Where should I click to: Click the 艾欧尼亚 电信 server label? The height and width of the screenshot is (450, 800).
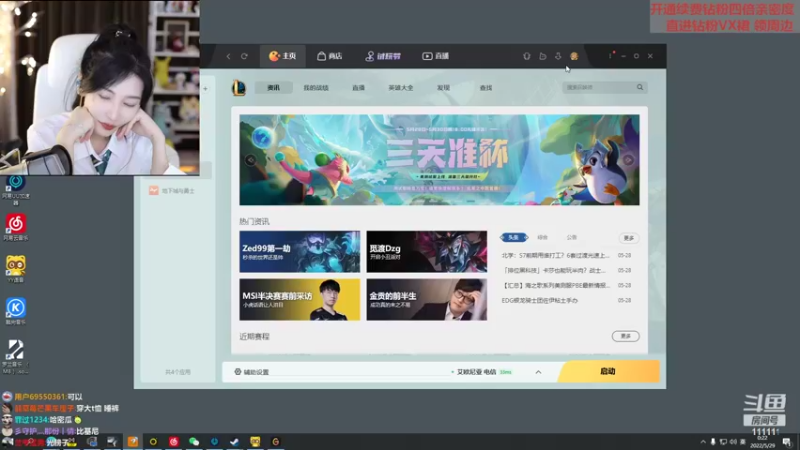(x=477, y=372)
